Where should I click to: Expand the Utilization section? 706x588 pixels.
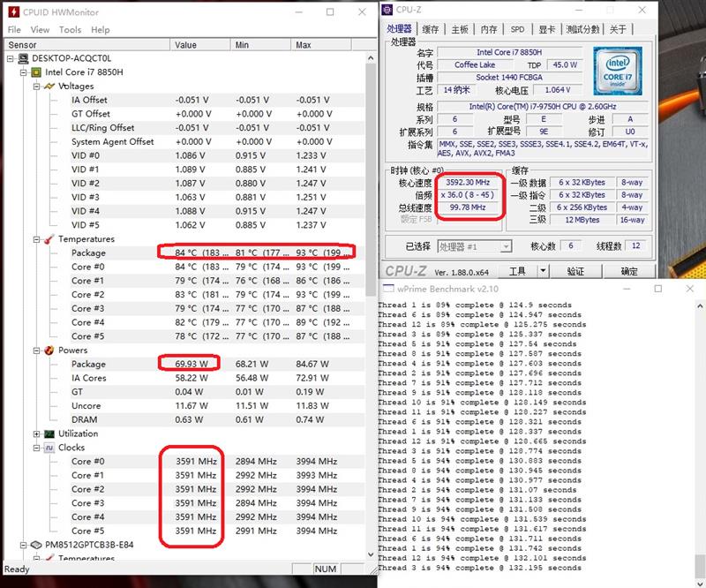click(x=36, y=433)
